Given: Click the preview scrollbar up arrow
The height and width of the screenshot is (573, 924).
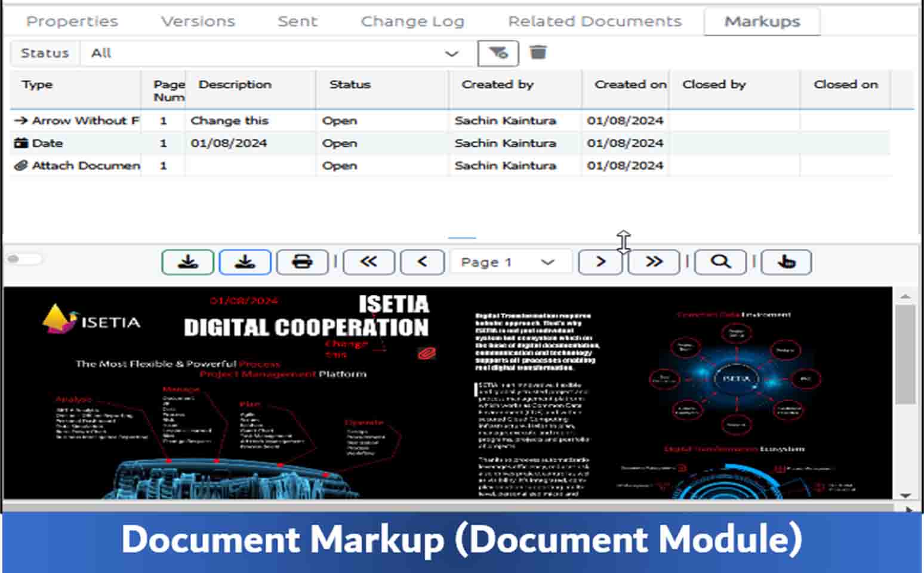Looking at the screenshot, I should click(x=905, y=296).
